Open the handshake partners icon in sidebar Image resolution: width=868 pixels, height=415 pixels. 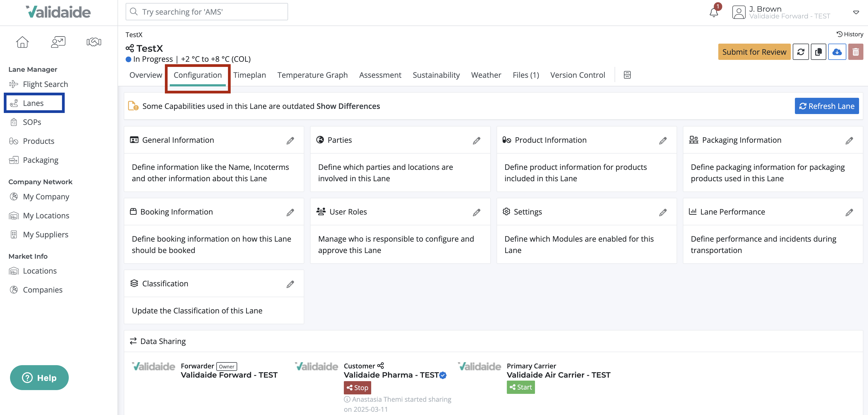click(94, 42)
